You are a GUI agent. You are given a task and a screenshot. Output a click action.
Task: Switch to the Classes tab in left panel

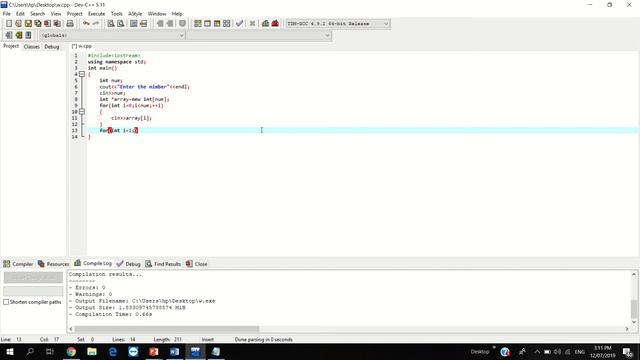tap(31, 47)
